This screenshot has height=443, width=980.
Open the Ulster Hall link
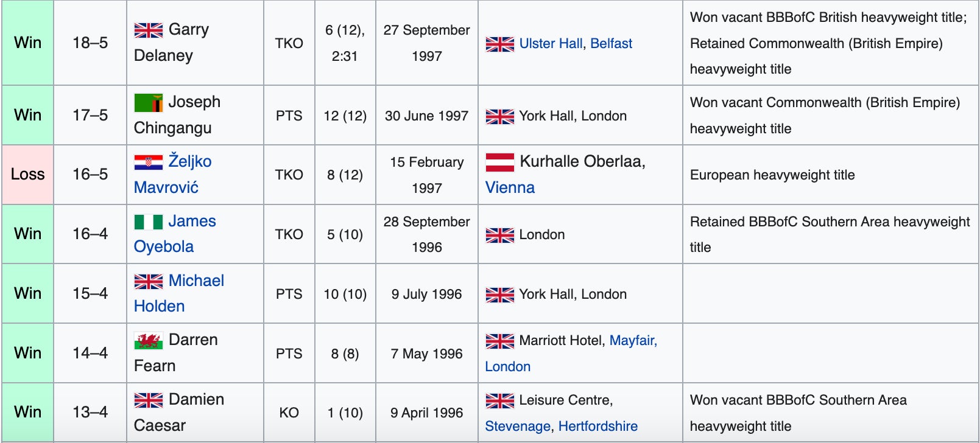551,44
